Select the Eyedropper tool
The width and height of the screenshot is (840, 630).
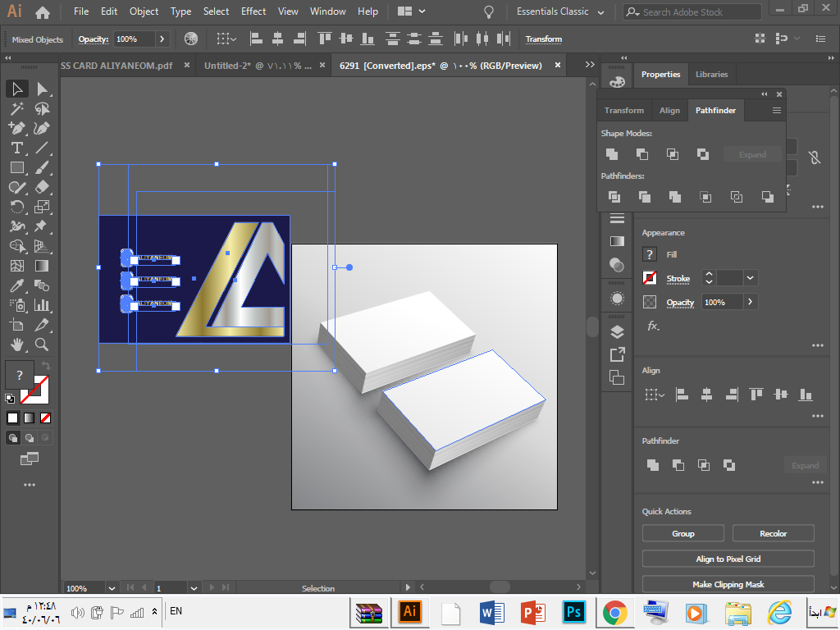point(16,285)
